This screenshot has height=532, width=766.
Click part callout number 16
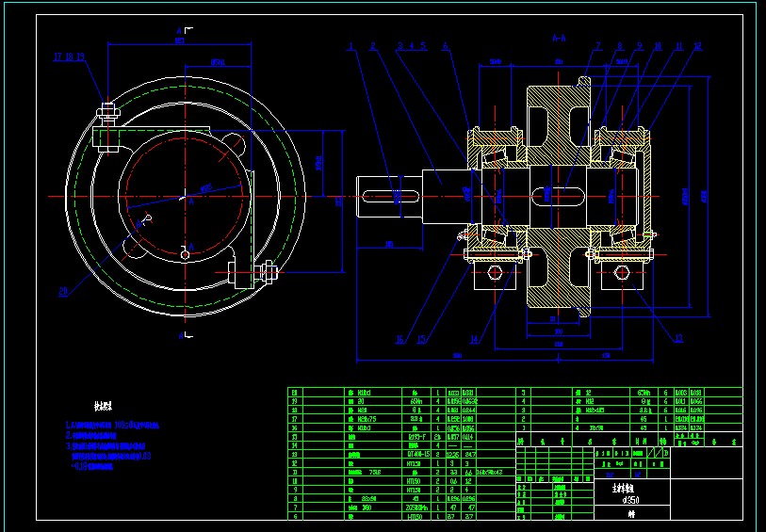click(x=399, y=339)
